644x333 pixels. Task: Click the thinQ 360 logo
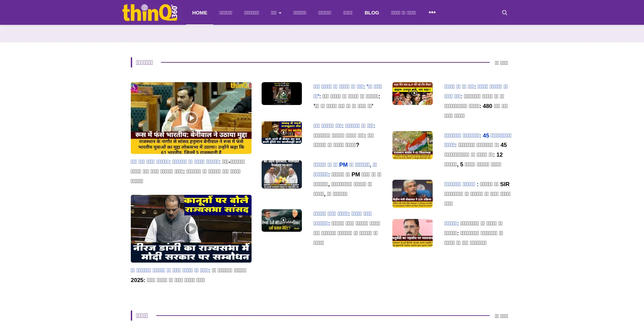click(x=150, y=13)
